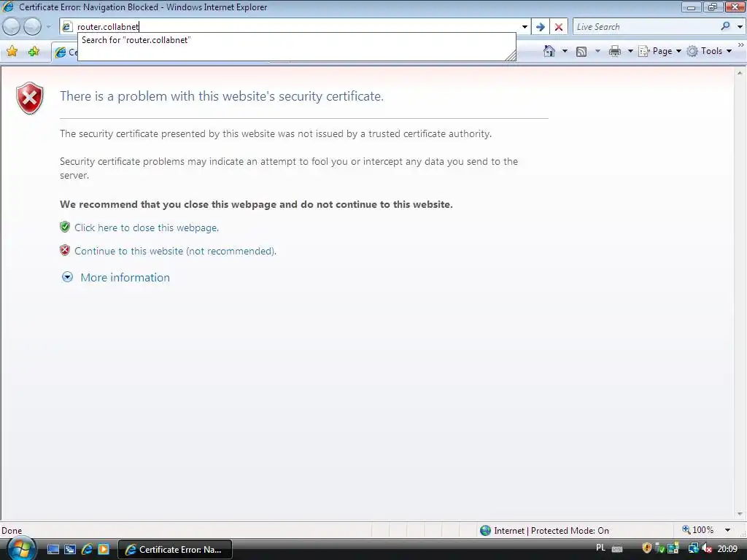Open the Home button dropdown arrow
This screenshot has height=560, width=747.
[x=565, y=51]
